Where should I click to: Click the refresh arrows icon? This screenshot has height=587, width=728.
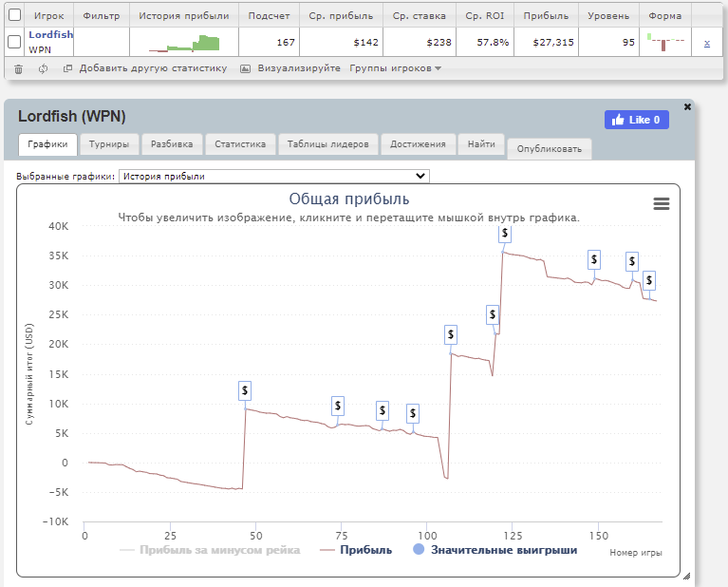[x=44, y=68]
